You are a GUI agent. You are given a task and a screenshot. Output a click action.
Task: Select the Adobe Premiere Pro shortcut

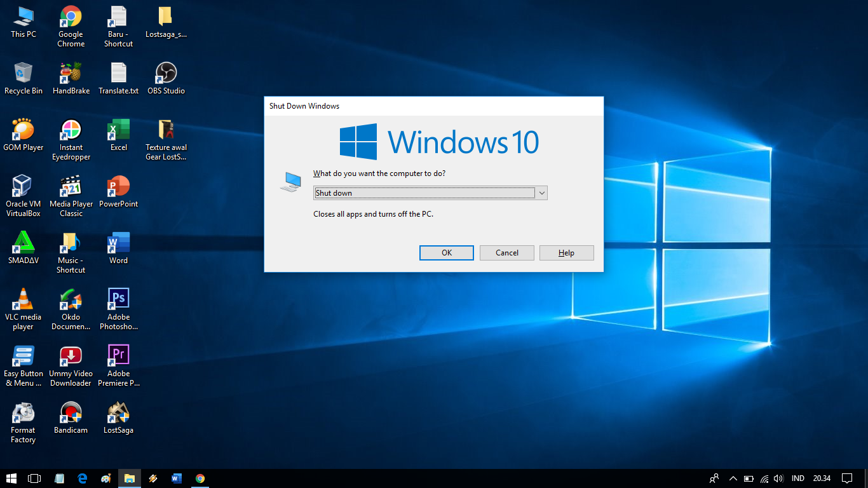(x=118, y=366)
